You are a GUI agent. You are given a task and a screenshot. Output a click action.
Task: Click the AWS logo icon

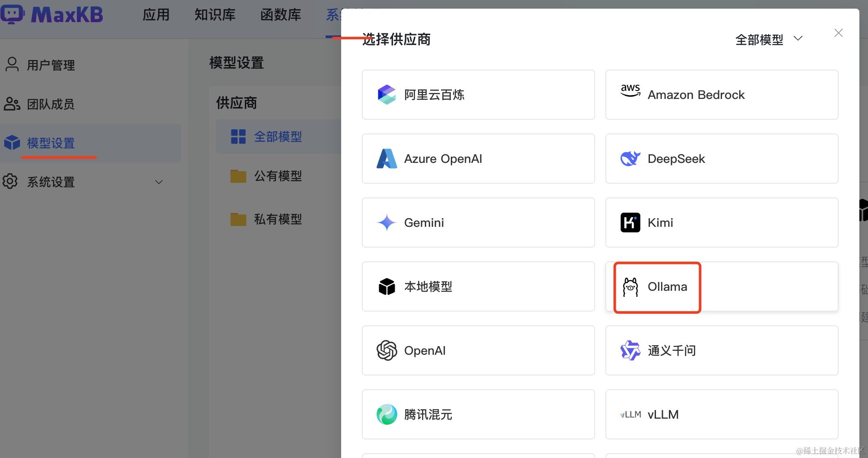coord(630,91)
